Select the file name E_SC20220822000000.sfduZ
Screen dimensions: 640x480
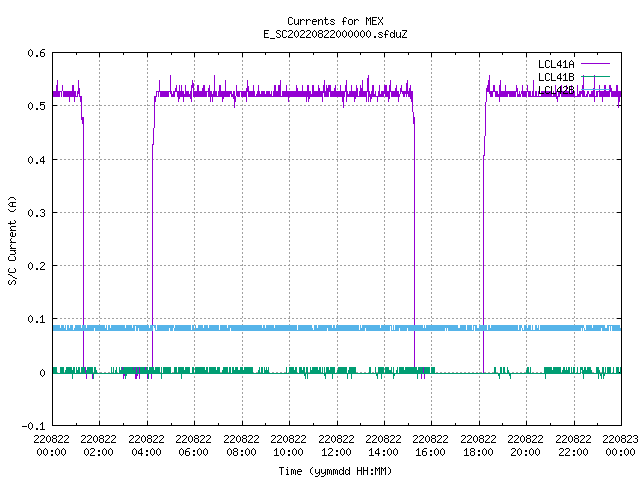pos(335,34)
